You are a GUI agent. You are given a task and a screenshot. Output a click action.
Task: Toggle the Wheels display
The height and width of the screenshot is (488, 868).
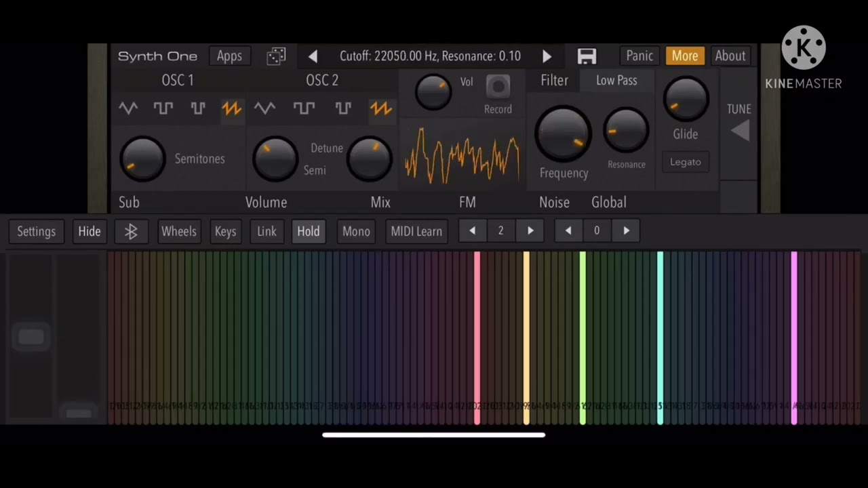[178, 231]
